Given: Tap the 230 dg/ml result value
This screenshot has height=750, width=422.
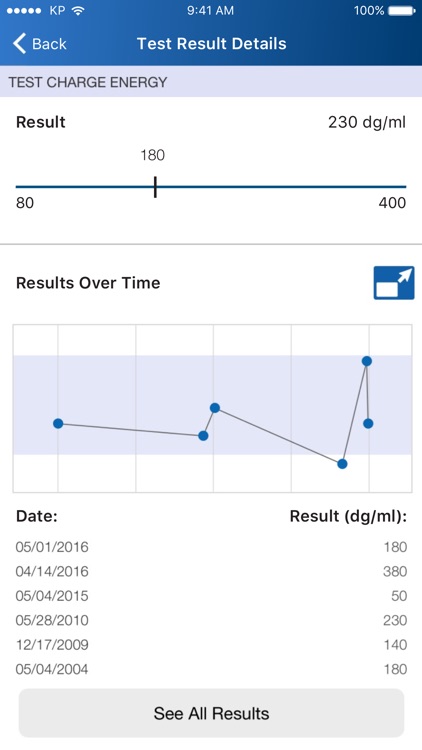Looking at the screenshot, I should pos(367,122).
